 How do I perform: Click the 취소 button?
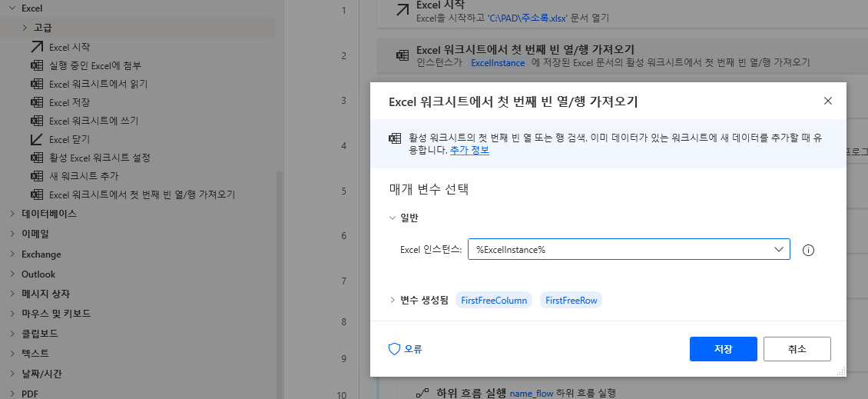797,349
